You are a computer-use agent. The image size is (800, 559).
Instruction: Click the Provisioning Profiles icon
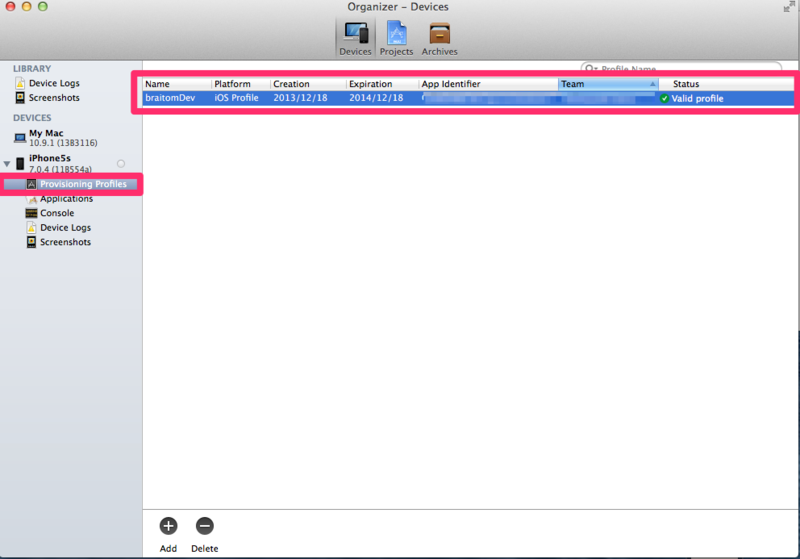click(x=32, y=184)
